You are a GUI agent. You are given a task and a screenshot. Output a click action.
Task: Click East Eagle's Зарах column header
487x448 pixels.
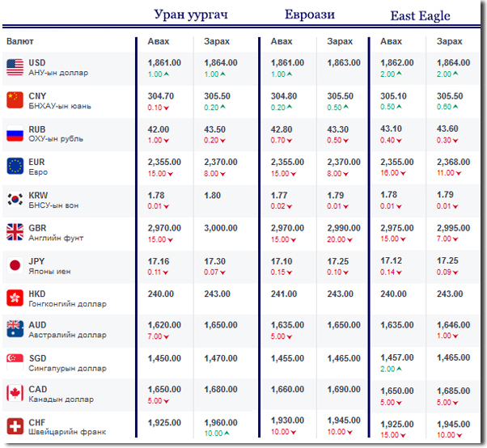click(x=449, y=41)
